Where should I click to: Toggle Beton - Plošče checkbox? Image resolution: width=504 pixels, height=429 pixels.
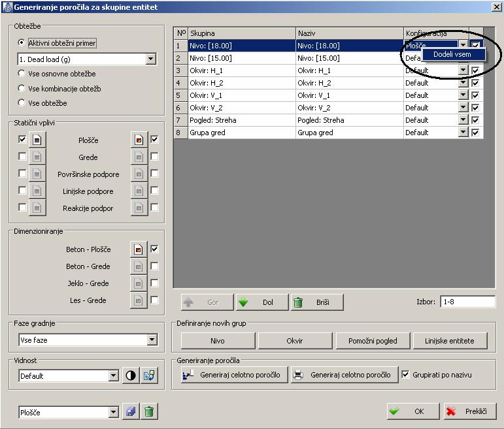click(155, 249)
